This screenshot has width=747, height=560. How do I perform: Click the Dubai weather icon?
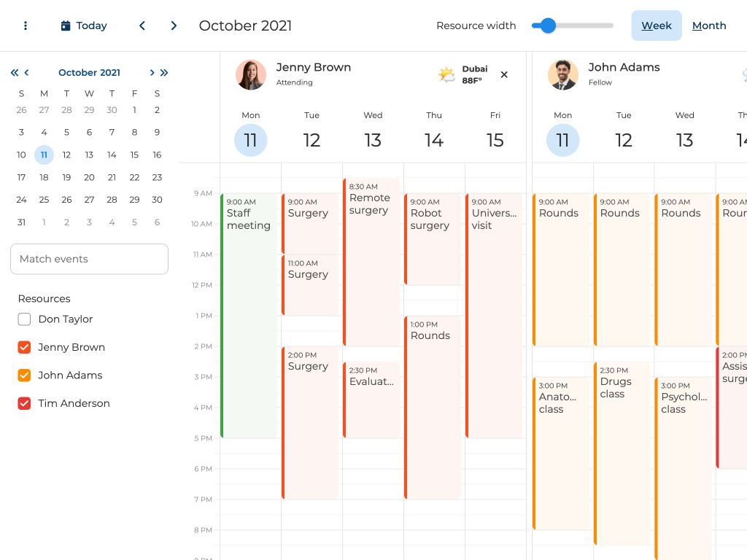click(446, 74)
